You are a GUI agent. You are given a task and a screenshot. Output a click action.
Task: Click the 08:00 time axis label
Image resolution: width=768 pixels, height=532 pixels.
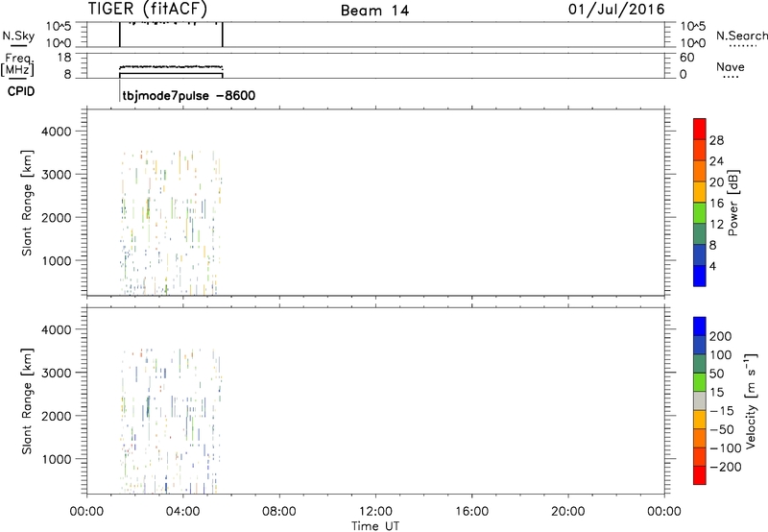pyautogui.click(x=279, y=512)
